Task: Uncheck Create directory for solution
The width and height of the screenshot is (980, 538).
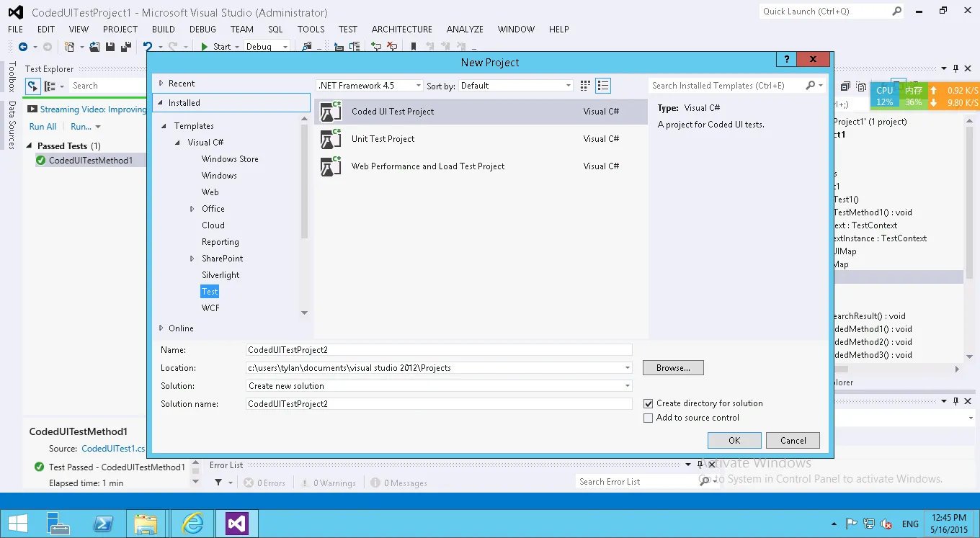Action: pos(649,404)
